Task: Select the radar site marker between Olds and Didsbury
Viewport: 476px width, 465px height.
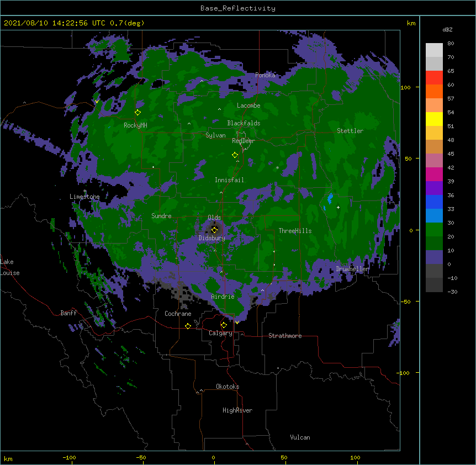Action: pos(214,230)
